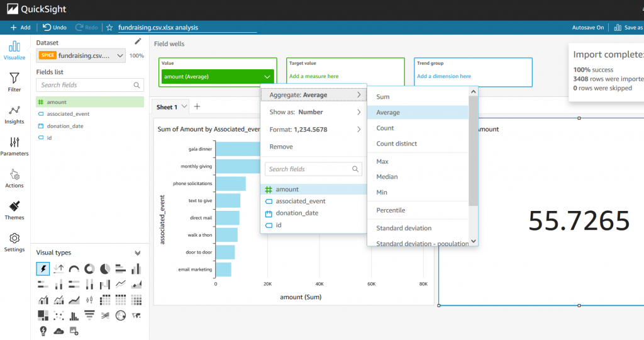Open the Parameters pane in sidebar
Image resolution: width=644 pixels, height=340 pixels.
pyautogui.click(x=14, y=147)
